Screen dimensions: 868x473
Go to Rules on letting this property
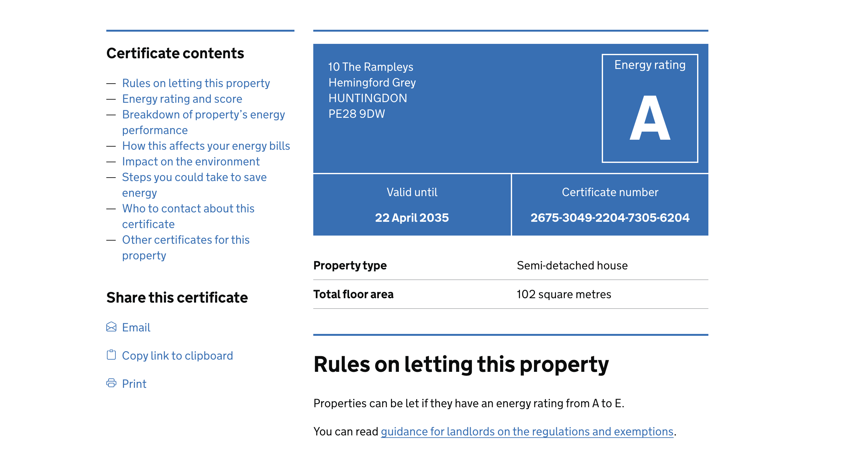tap(196, 83)
